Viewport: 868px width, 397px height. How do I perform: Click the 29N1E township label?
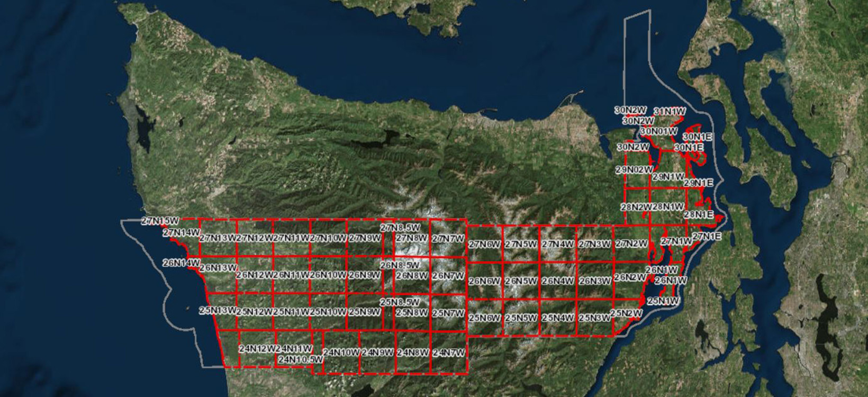698,183
